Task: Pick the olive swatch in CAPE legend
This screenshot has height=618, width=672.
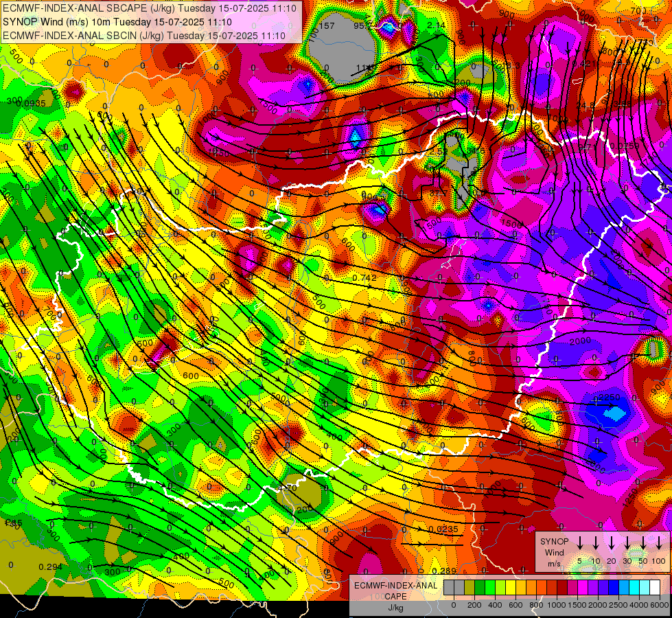Action: pos(470,588)
